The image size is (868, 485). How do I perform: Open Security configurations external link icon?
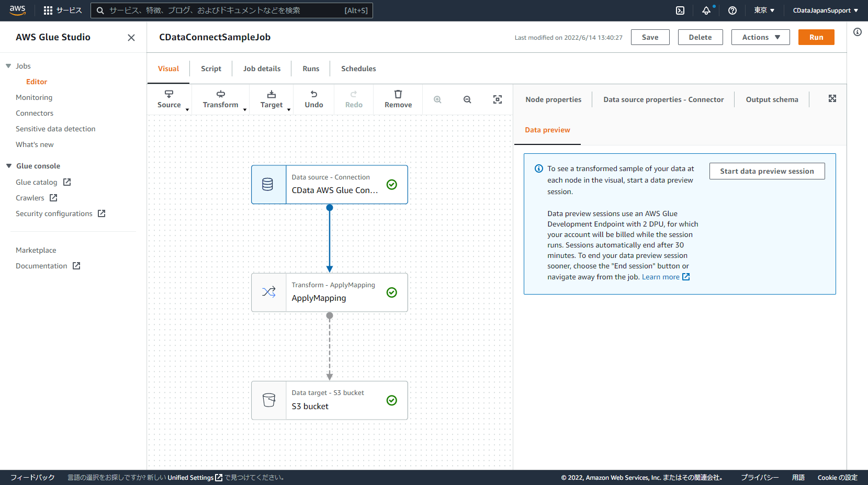click(x=102, y=213)
